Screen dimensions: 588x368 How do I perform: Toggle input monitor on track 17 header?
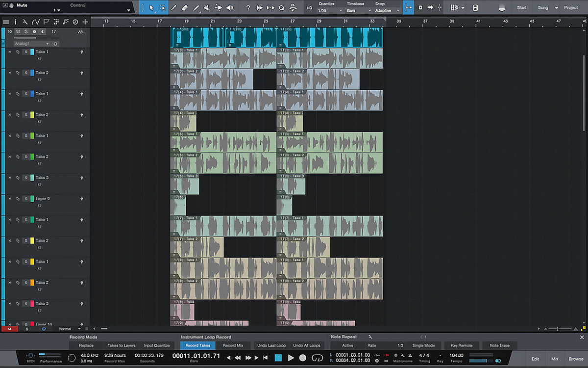point(43,31)
